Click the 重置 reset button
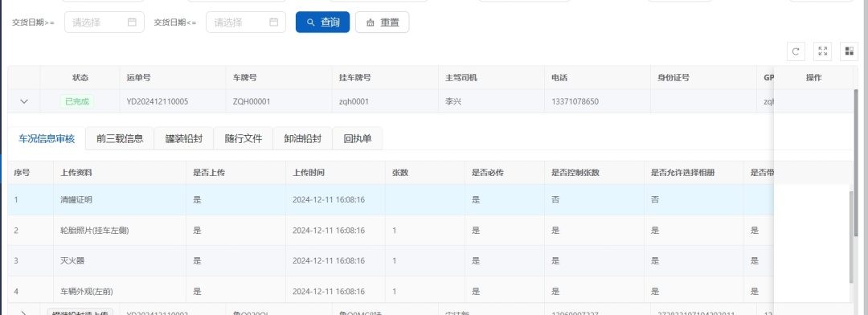Screen dimensions: 868x315 [382, 22]
